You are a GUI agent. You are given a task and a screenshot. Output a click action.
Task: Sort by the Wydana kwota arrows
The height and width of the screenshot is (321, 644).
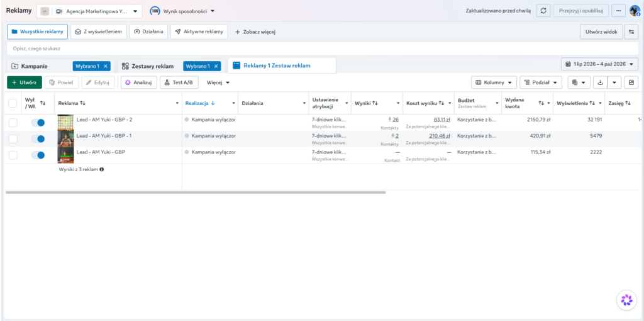point(541,103)
